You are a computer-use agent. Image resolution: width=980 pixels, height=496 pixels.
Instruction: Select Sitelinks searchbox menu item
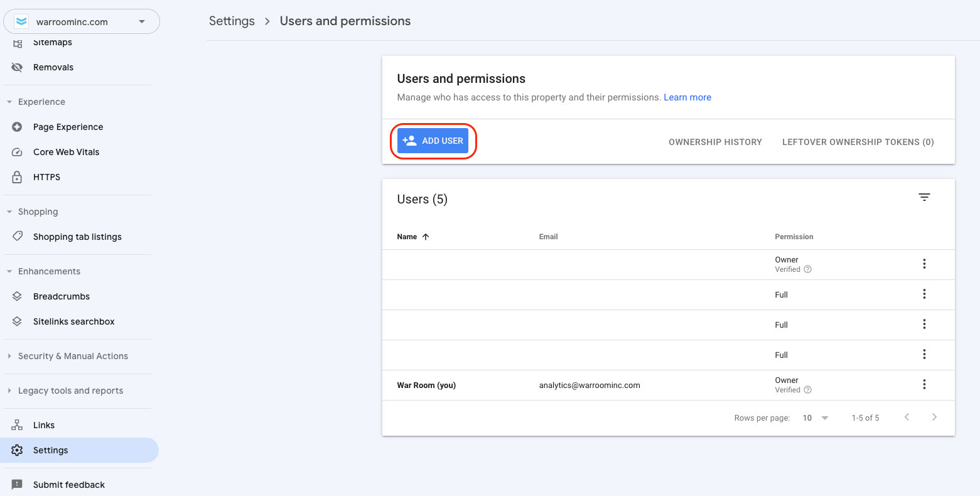(74, 321)
